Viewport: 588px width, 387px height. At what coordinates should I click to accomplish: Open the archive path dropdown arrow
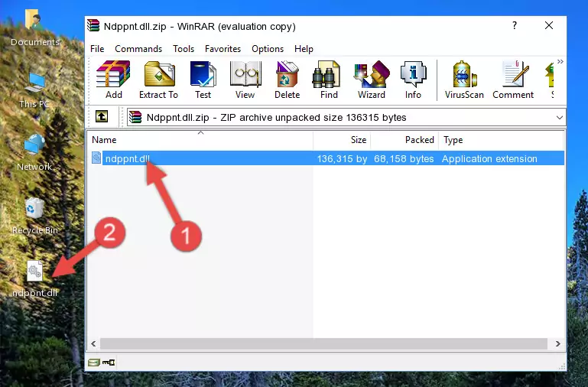coord(559,117)
